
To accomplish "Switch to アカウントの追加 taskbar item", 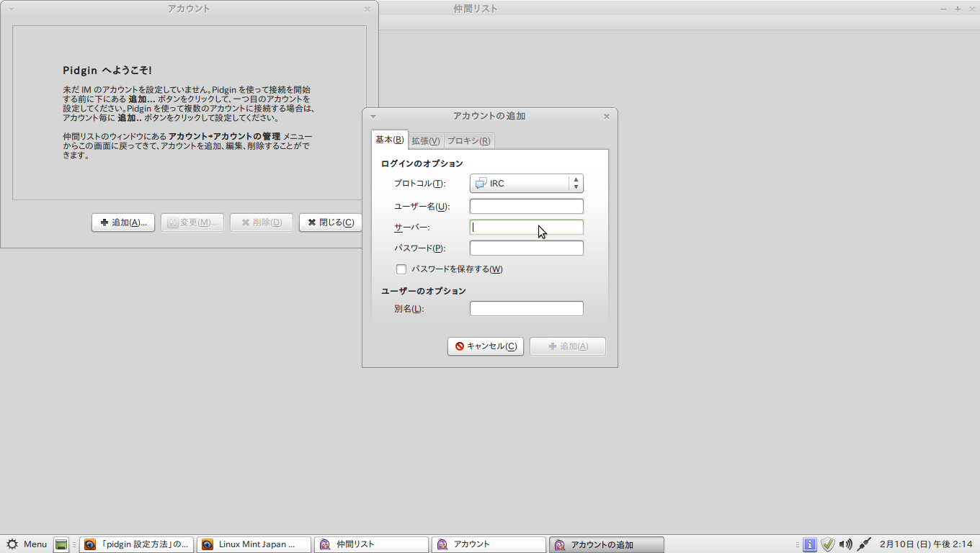I will click(606, 544).
